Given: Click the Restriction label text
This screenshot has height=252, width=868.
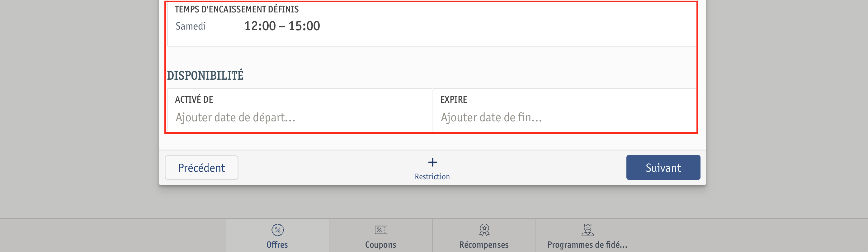Looking at the screenshot, I should click(x=432, y=176).
